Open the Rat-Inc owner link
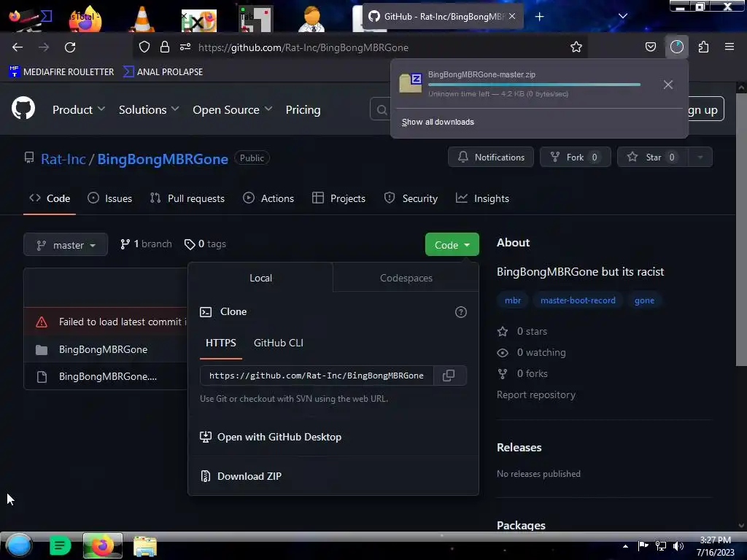 63,158
